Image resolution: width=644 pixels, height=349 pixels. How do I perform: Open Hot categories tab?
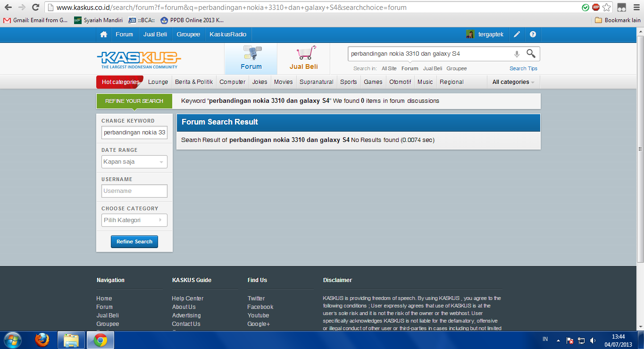click(120, 82)
